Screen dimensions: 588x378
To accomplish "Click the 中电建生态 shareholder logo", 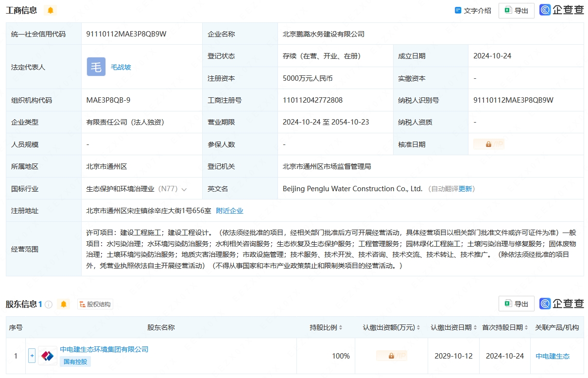I will tap(48, 356).
